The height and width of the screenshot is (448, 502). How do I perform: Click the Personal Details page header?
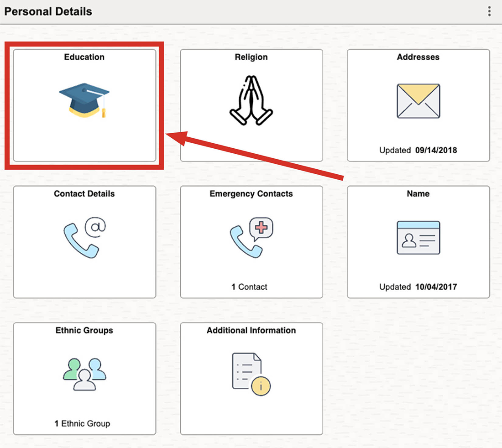48,11
